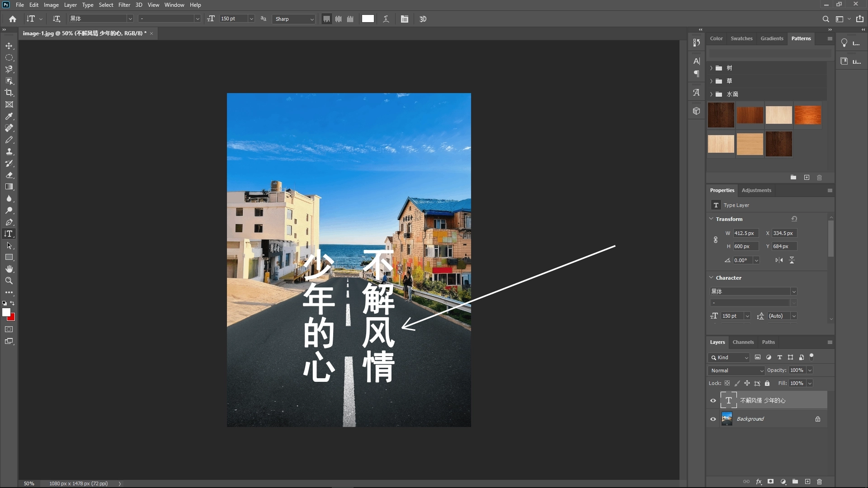
Task: Switch to the Channels tab
Action: point(743,342)
